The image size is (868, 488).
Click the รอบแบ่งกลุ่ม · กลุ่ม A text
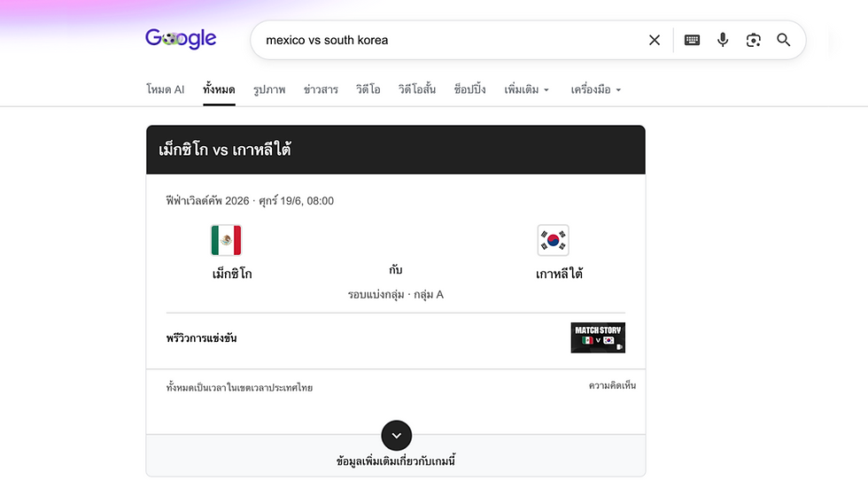[x=396, y=294]
